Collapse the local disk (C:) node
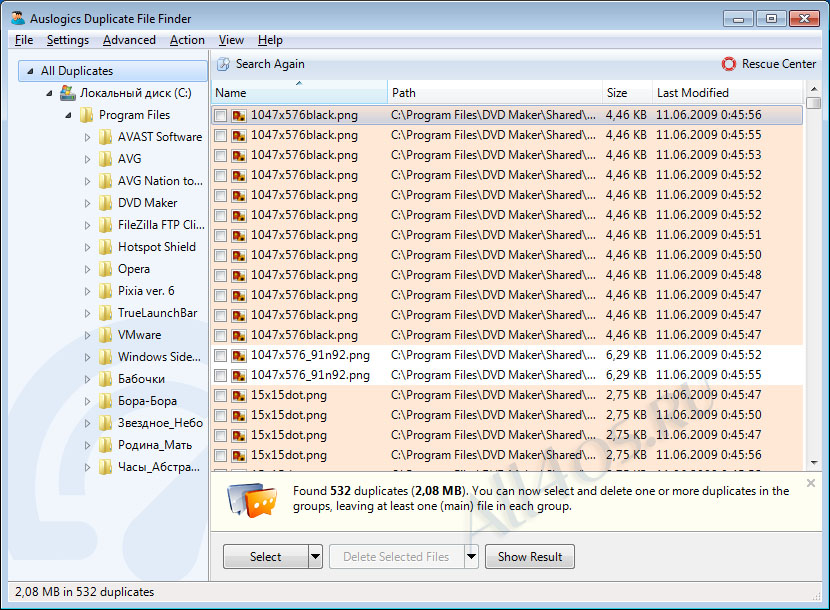Screen dimensions: 830x610 (49, 93)
